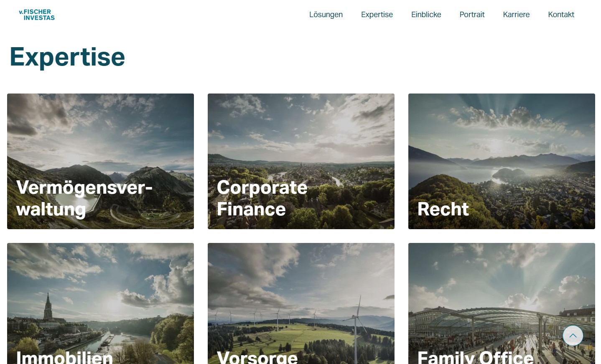Viewport: 601px width, 364px height.
Task: Click the Family Office title text
Action: 476,357
